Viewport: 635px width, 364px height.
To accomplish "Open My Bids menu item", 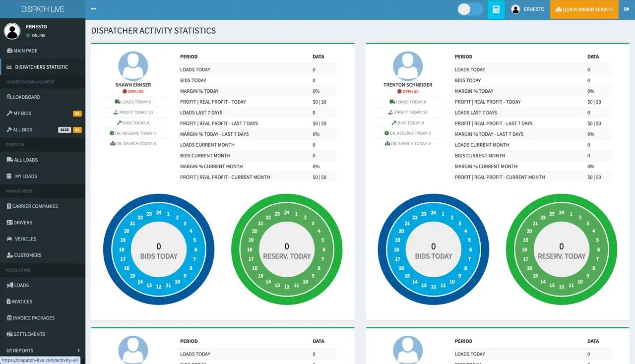I will [22, 114].
